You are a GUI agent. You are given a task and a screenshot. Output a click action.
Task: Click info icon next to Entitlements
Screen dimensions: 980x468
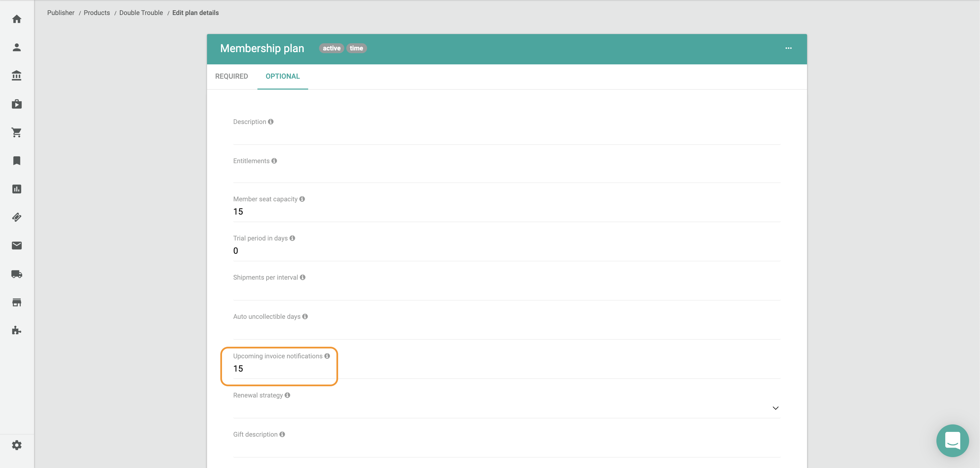tap(274, 161)
